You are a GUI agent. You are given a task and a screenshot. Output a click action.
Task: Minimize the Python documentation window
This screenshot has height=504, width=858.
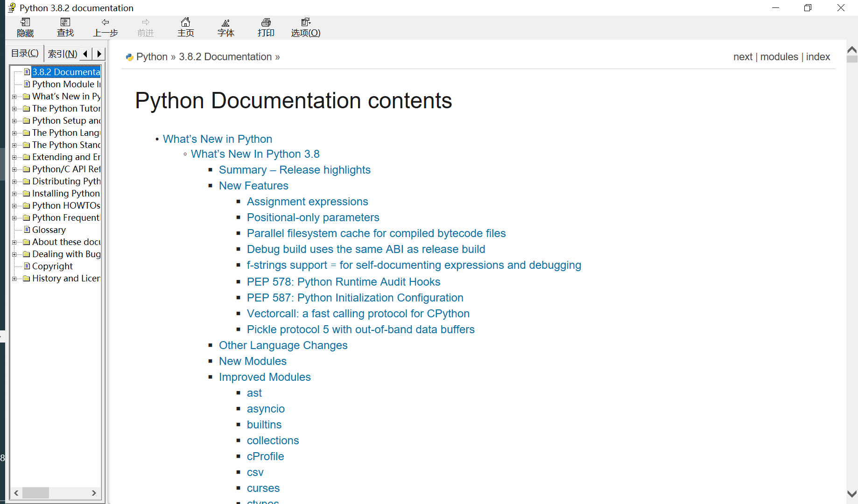(x=775, y=8)
